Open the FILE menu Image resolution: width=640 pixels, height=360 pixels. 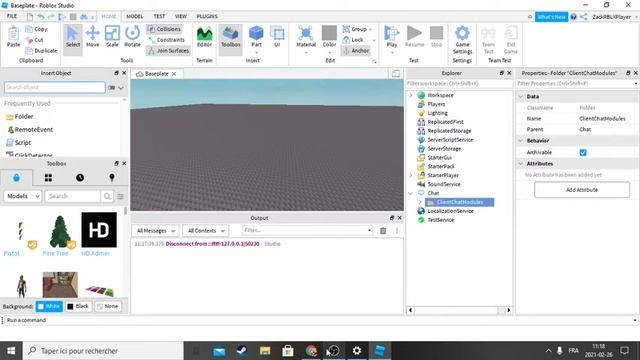[12, 16]
